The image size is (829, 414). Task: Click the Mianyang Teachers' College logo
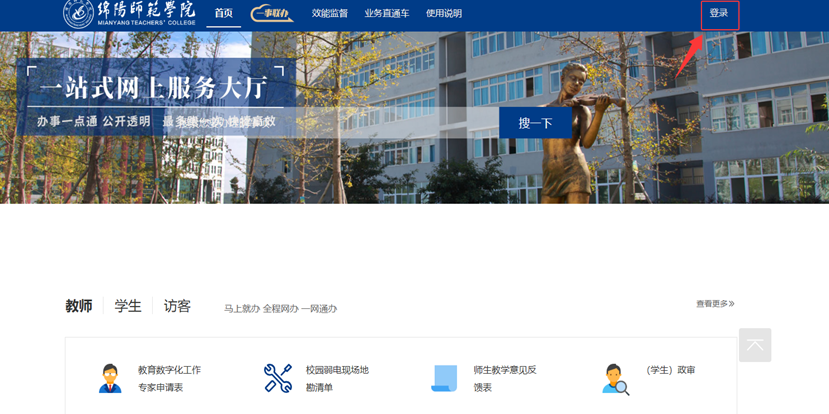click(x=129, y=14)
